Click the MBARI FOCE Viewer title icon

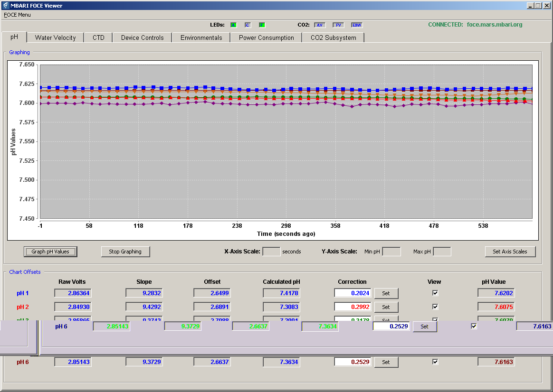click(5, 6)
